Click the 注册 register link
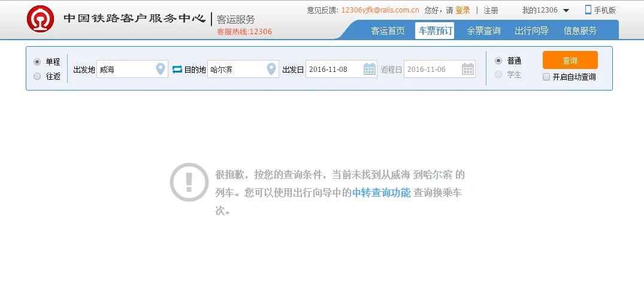Viewport: 644px width, 295px height. coord(491,10)
